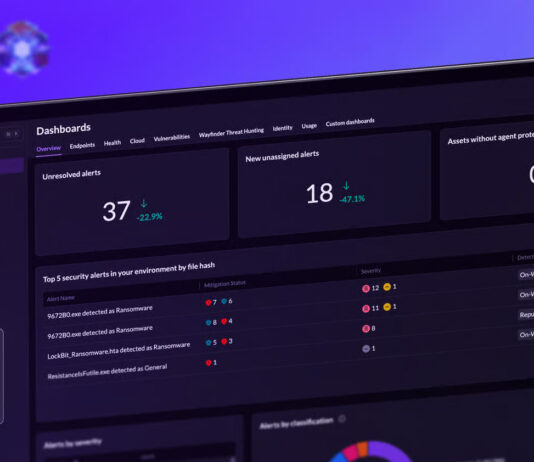This screenshot has height=462, width=534.
Task: Click Top 5 security alerts by file hash title
Action: [129, 272]
